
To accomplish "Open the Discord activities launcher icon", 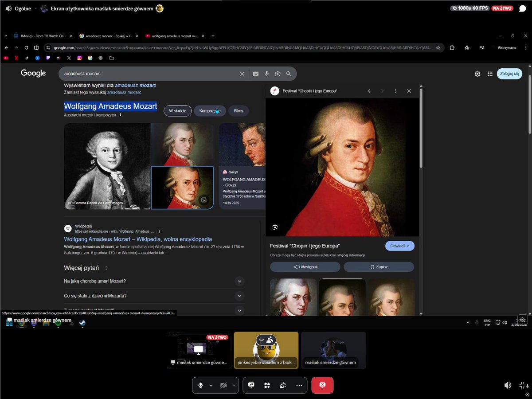I will click(267, 385).
